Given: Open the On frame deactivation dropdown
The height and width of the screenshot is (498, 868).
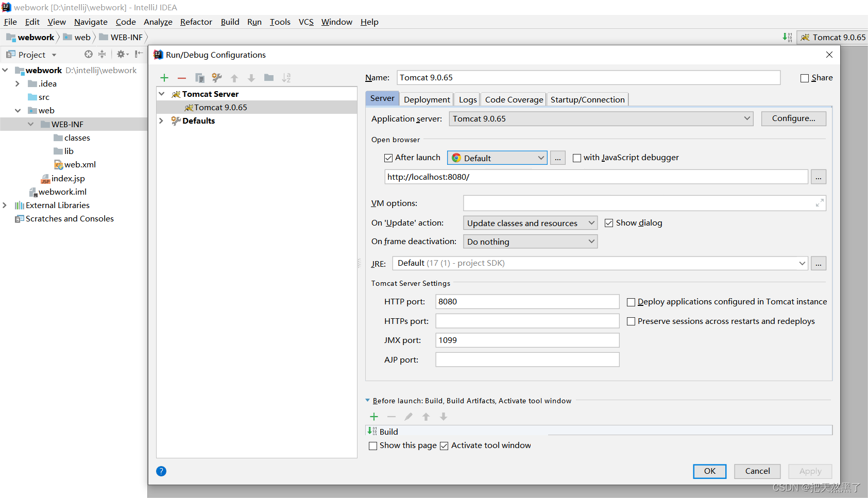Looking at the screenshot, I should pyautogui.click(x=530, y=242).
